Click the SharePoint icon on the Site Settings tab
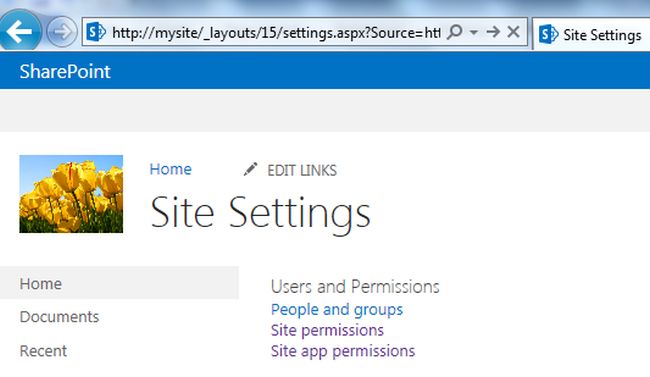650x377 pixels. [x=548, y=34]
